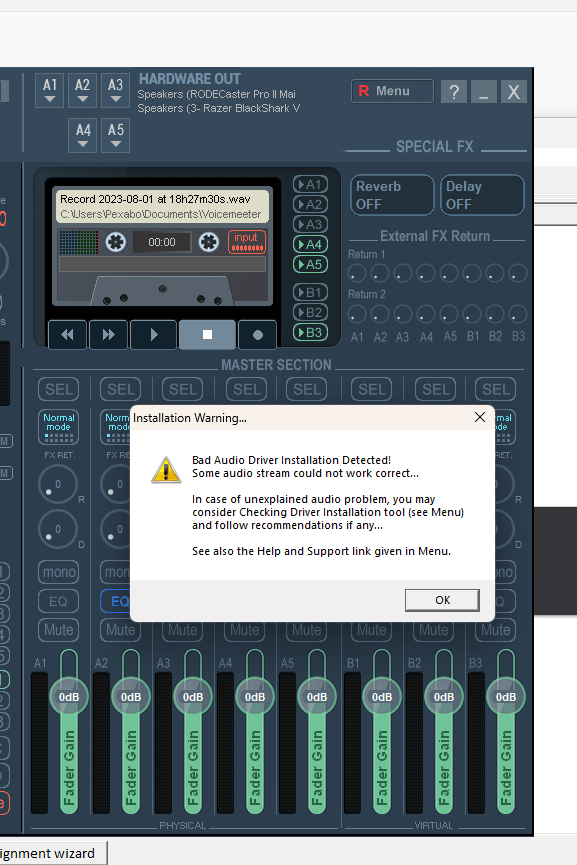Click the warning triangle icon in dialog
Screen dimensions: 577x865
(166, 470)
